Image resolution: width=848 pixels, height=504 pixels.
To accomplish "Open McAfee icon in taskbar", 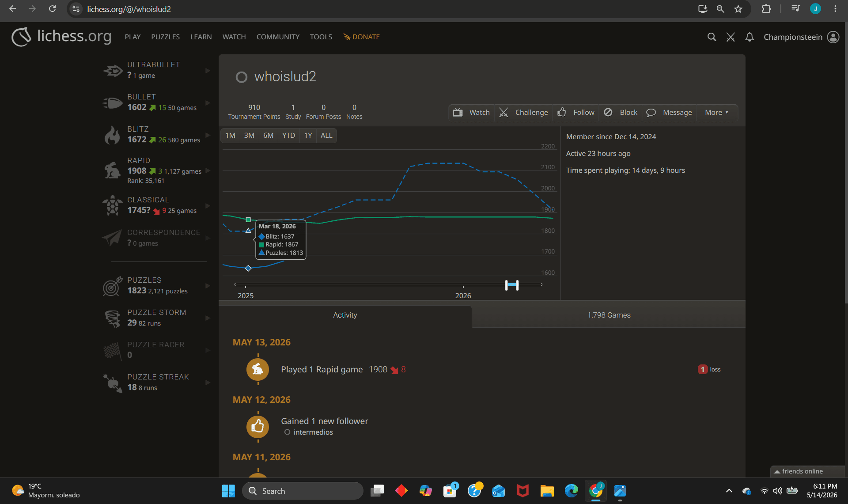I will (522, 491).
